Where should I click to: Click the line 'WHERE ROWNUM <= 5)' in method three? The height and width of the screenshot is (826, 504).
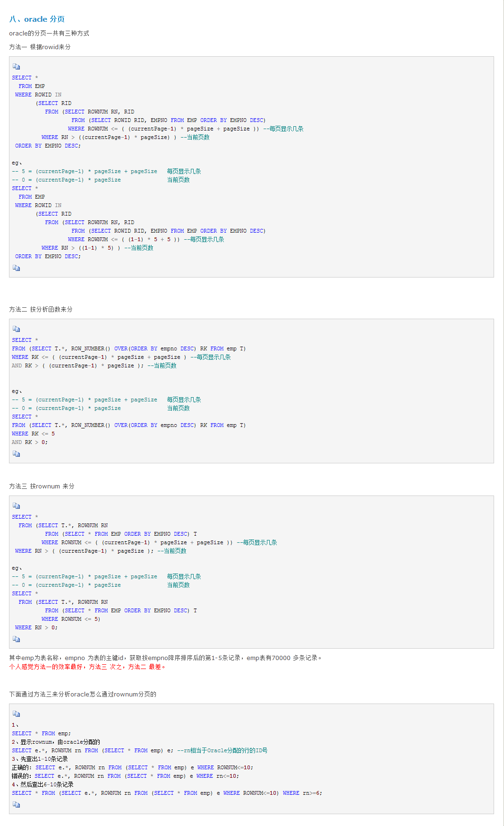tap(71, 619)
